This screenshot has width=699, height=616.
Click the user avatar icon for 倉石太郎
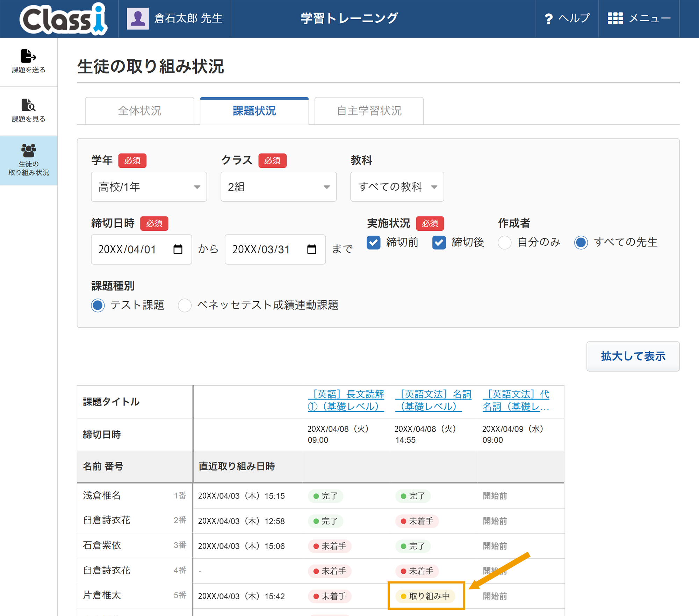point(137,19)
